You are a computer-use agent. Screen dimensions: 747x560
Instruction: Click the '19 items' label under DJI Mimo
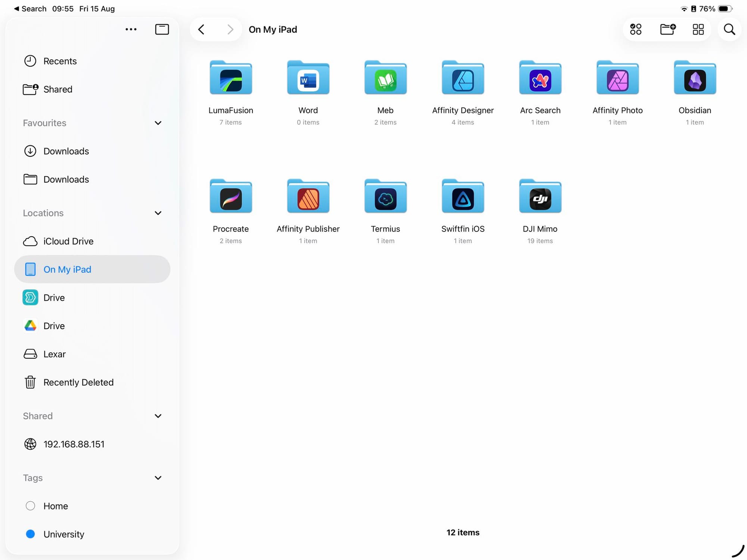click(540, 241)
